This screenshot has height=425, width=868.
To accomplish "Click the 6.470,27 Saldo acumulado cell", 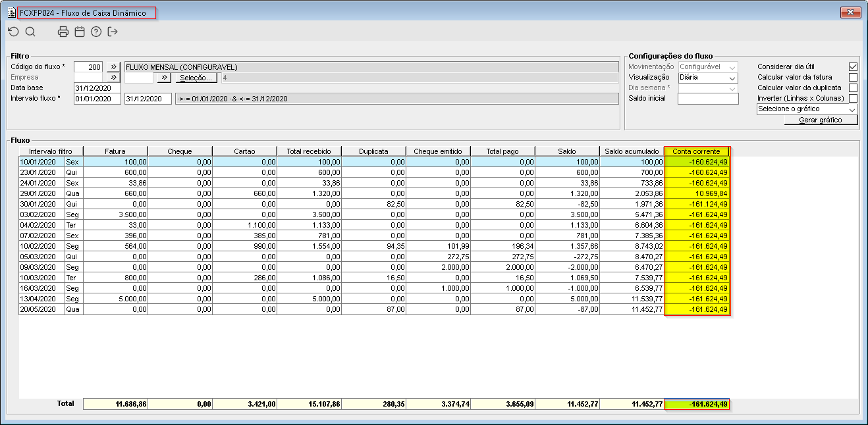I will tap(632, 267).
